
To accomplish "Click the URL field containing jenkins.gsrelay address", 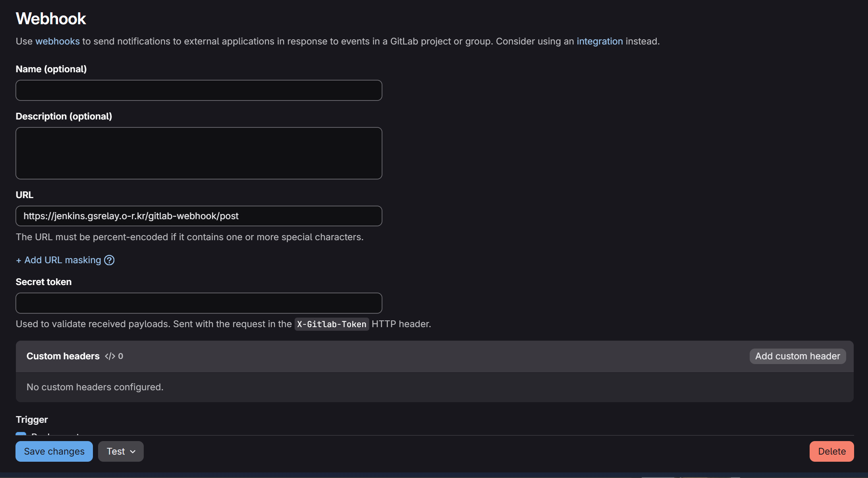I will 199,216.
